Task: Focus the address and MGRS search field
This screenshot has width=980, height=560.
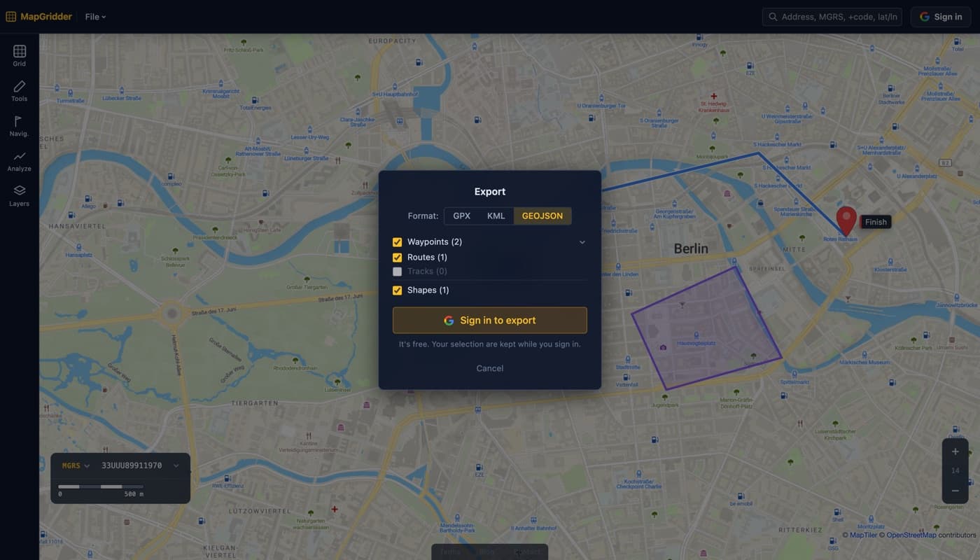Action: click(x=832, y=17)
